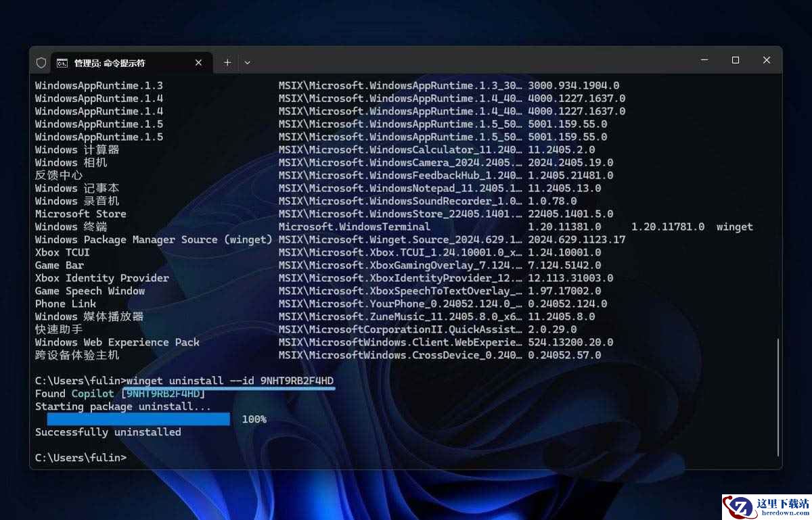The width and height of the screenshot is (812, 520).
Task: Click the blue uninstall progress bar
Action: pyautogui.click(x=139, y=419)
